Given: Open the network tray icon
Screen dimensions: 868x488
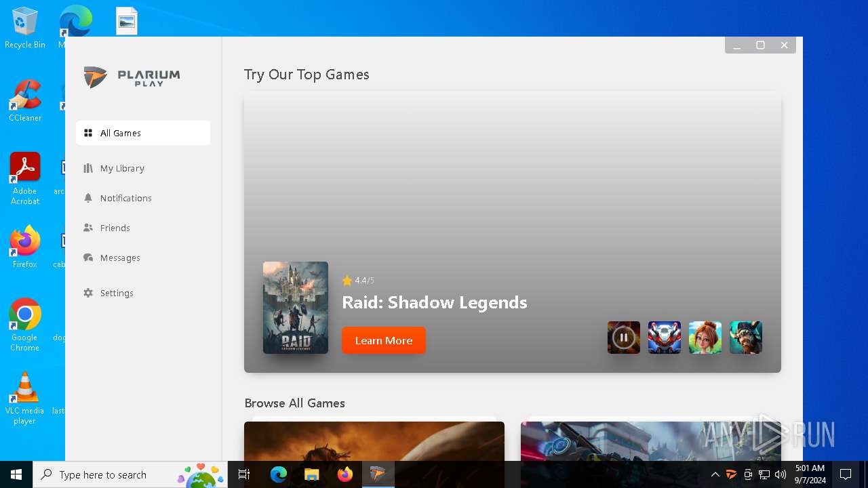Looking at the screenshot, I should [x=764, y=474].
